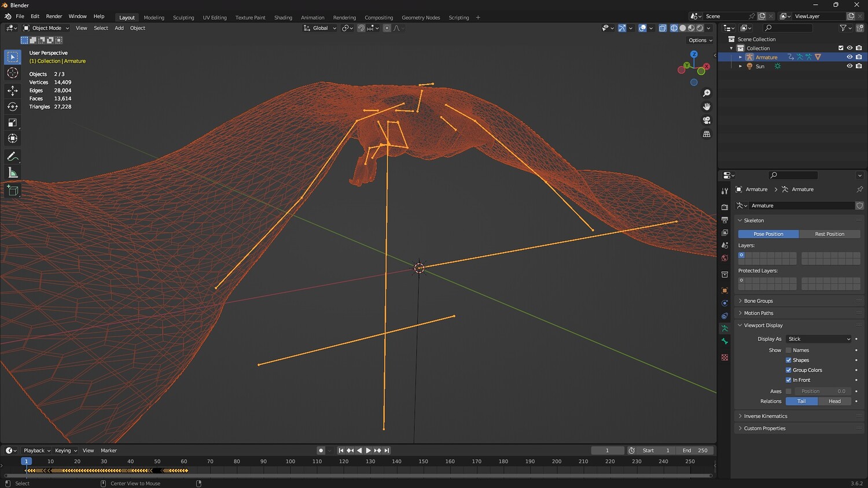Image resolution: width=868 pixels, height=488 pixels.
Task: Select the Move tool in toolbar
Action: [x=12, y=90]
